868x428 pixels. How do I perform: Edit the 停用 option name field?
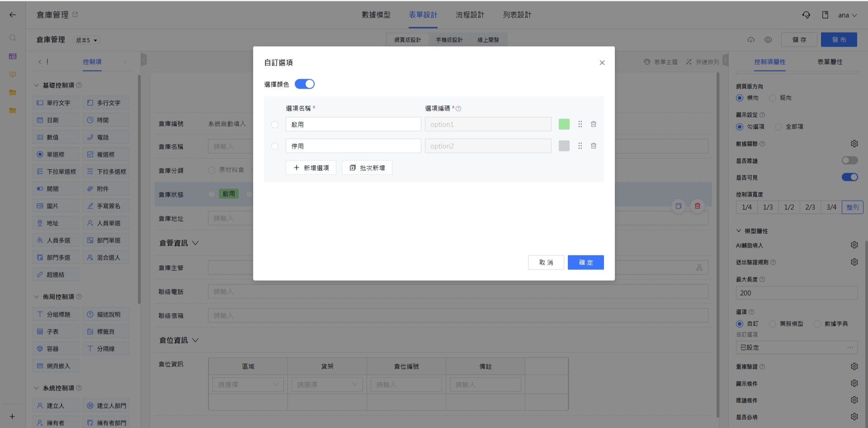coord(354,146)
